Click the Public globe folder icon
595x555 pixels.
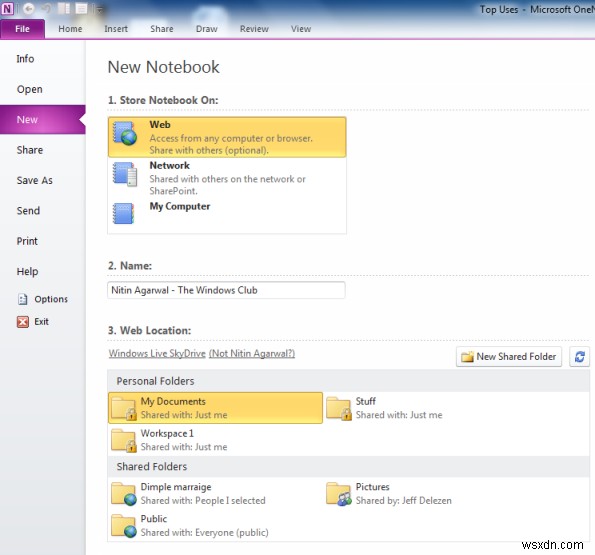click(x=124, y=526)
